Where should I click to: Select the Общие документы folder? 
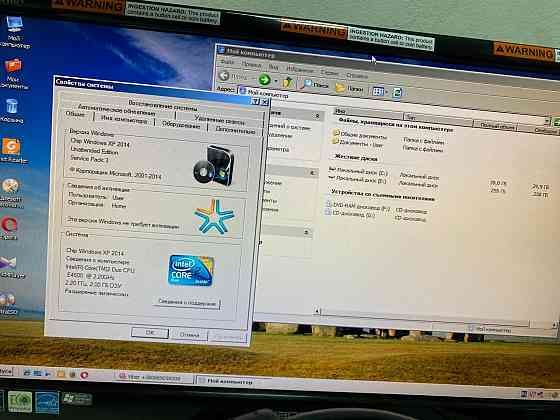[360, 135]
